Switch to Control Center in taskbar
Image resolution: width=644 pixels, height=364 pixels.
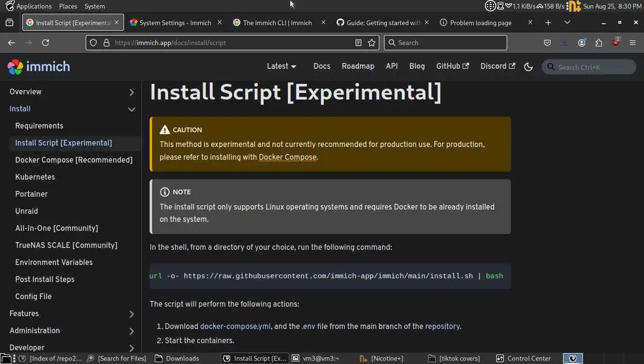523,358
